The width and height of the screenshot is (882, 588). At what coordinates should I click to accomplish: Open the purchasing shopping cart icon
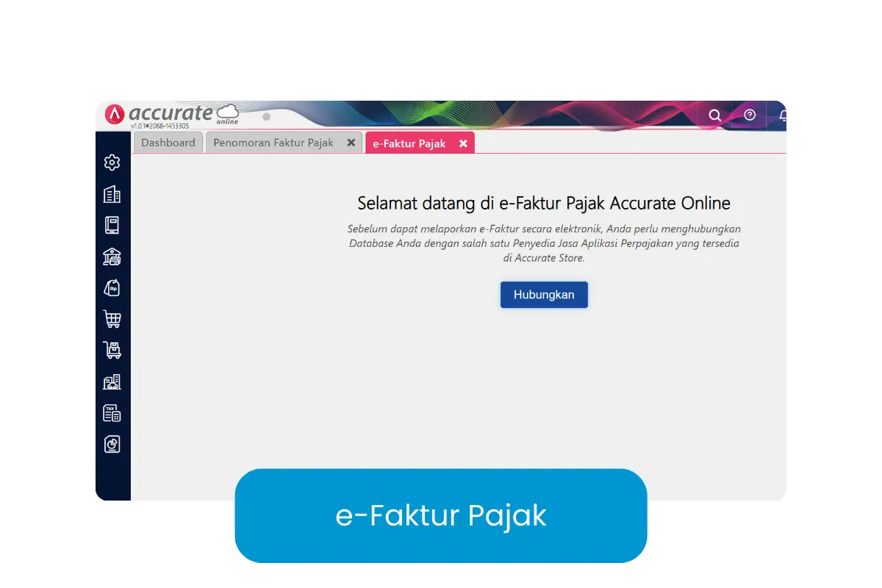pyautogui.click(x=112, y=319)
